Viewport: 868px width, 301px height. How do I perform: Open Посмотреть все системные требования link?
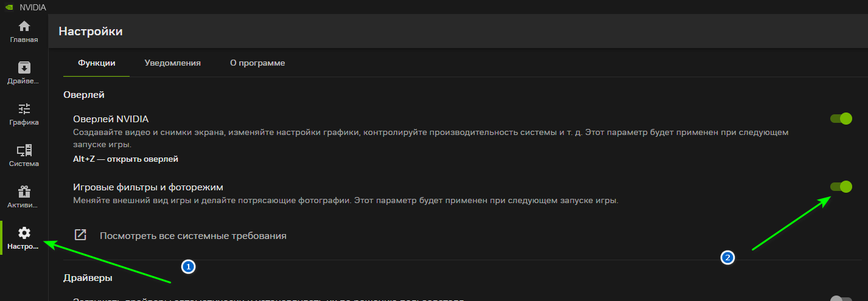[193, 235]
